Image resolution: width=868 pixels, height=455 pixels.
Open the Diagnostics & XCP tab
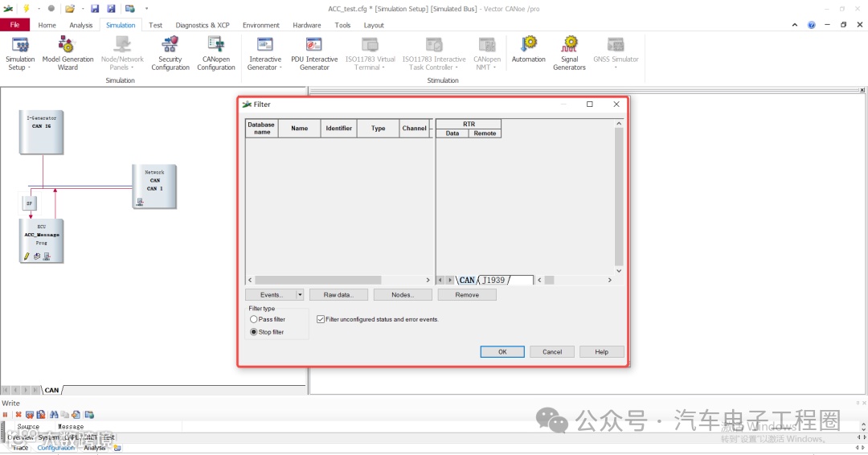pos(203,25)
